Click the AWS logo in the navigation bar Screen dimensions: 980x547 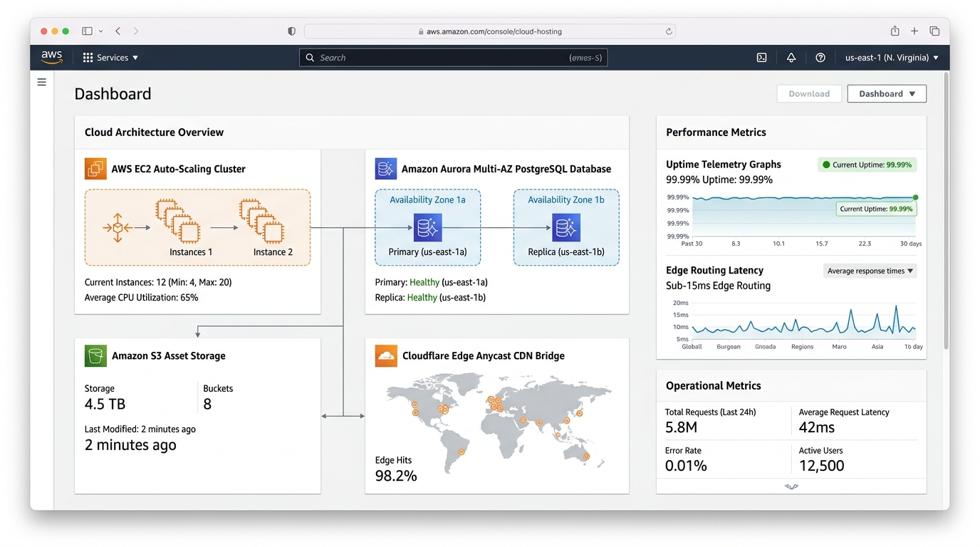51,57
